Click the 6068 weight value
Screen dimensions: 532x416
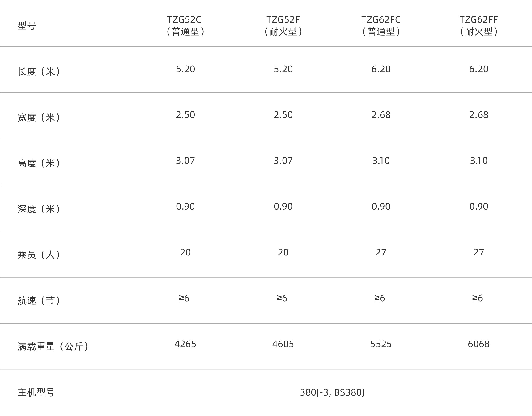coord(479,344)
